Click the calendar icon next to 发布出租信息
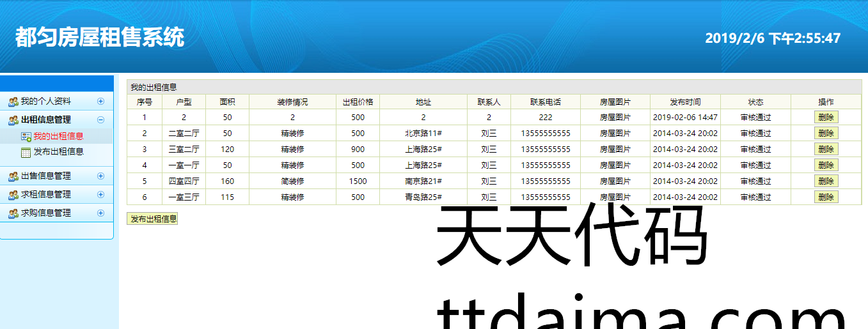The image size is (868, 329). click(26, 152)
